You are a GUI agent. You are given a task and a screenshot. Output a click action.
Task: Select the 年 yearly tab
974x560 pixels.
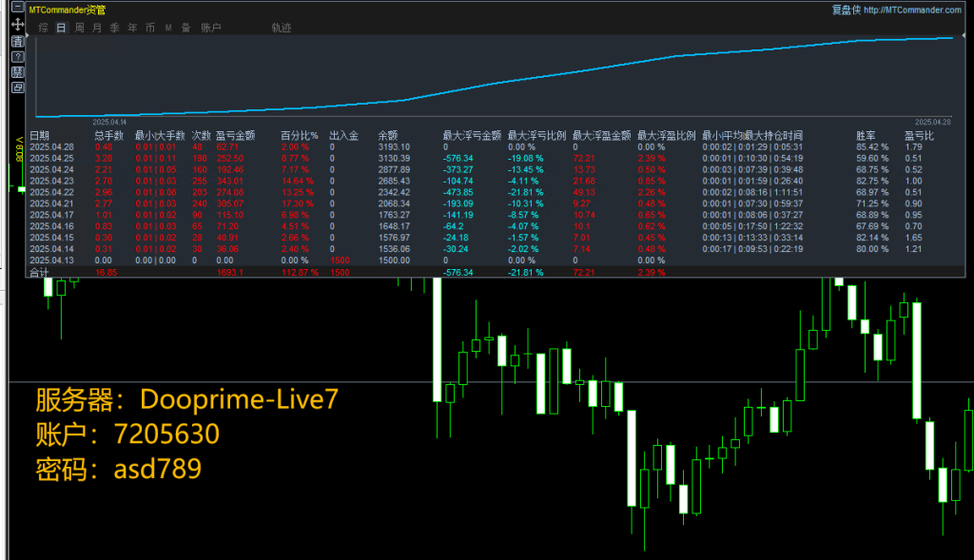click(132, 28)
